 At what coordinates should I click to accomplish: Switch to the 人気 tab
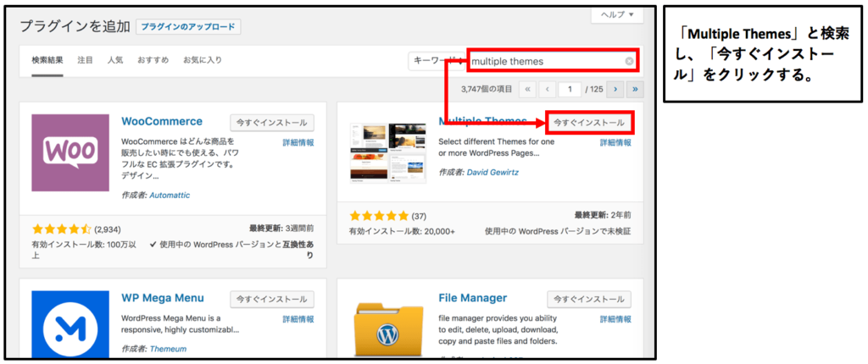coord(115,60)
